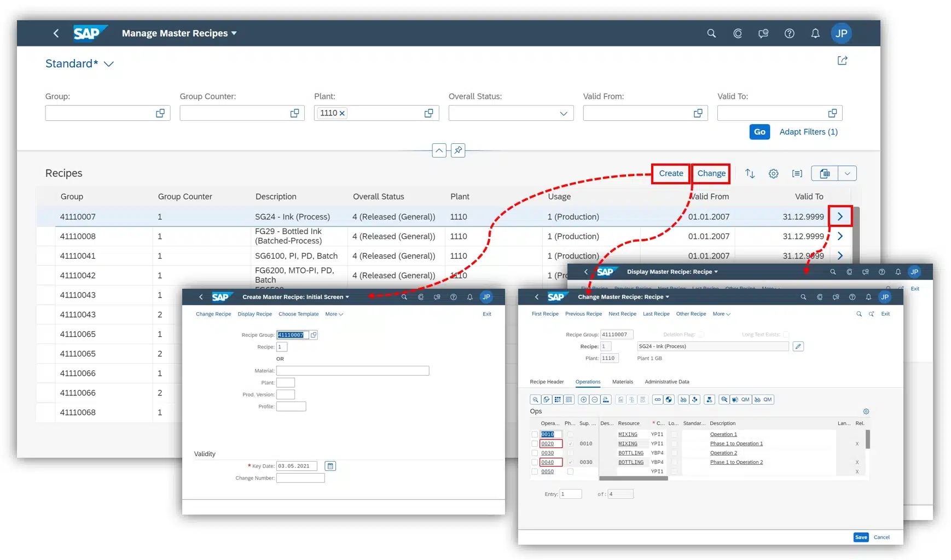
Task: Open calendar picker beside Key Date
Action: (330, 466)
